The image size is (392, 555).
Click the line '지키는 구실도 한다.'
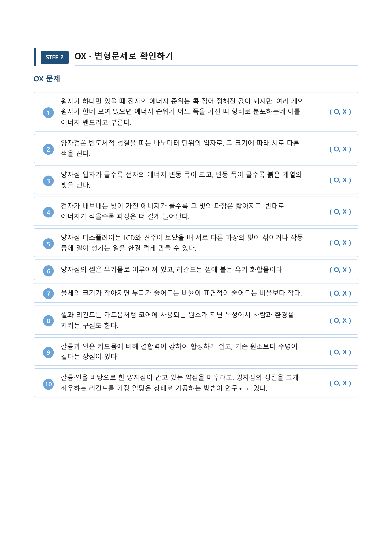(x=89, y=325)
